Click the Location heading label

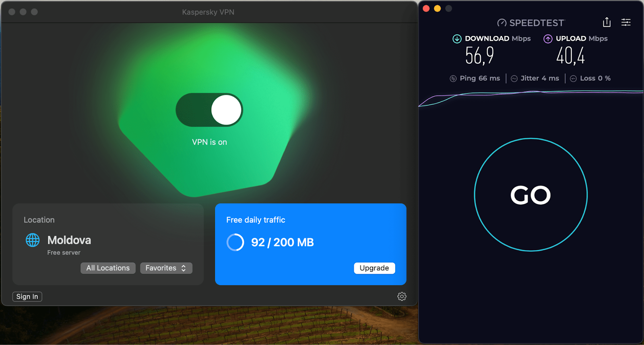39,220
